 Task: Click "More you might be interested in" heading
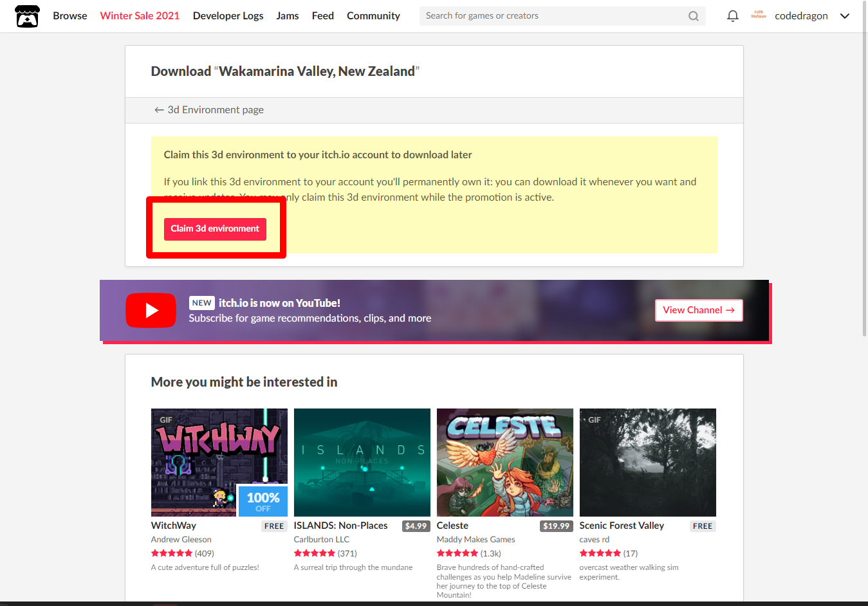(x=245, y=382)
